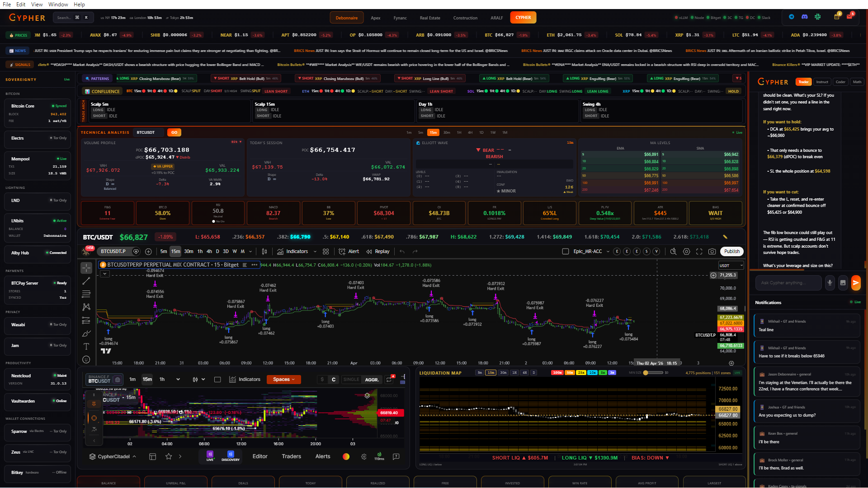Viewport: 868px width, 488px height.
Task: Click the emoji icon in drawing toolbar
Action: [x=86, y=360]
